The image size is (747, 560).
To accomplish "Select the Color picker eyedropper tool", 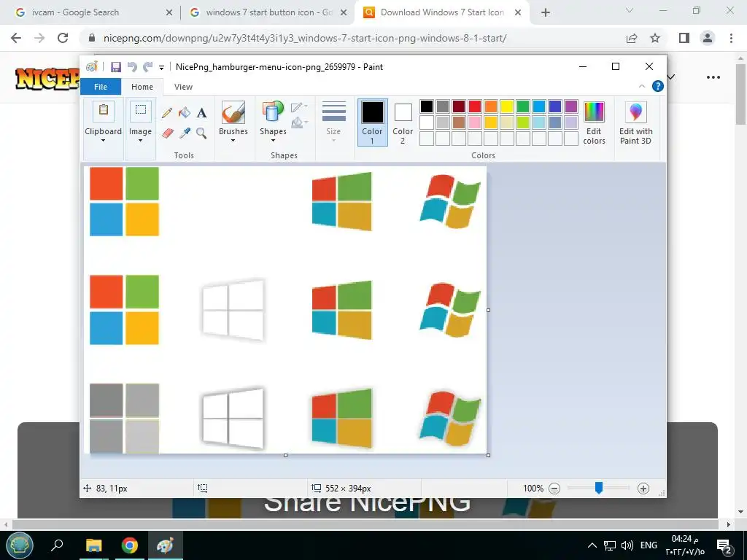I will (x=185, y=133).
